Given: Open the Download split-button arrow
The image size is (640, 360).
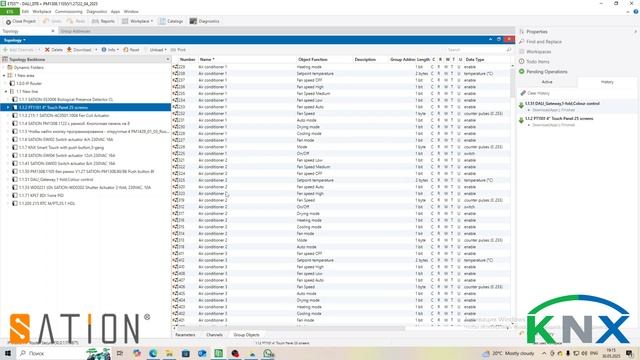Looking at the screenshot, I should (x=96, y=50).
